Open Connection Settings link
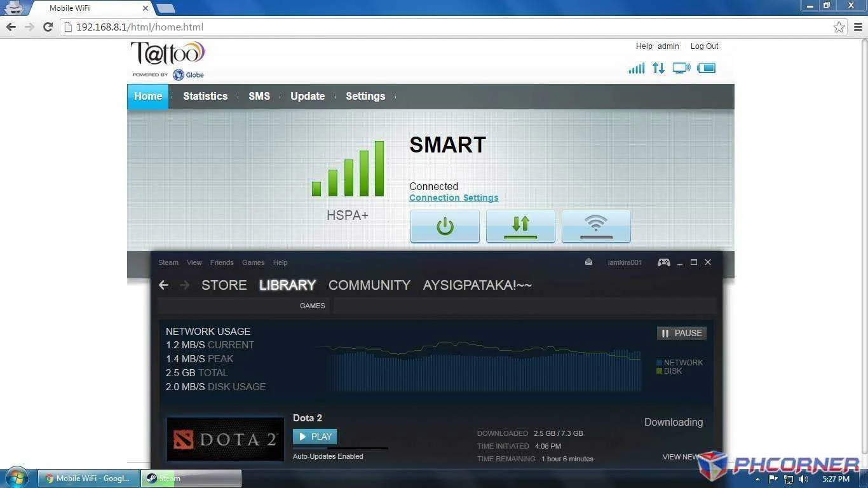 [x=454, y=198]
